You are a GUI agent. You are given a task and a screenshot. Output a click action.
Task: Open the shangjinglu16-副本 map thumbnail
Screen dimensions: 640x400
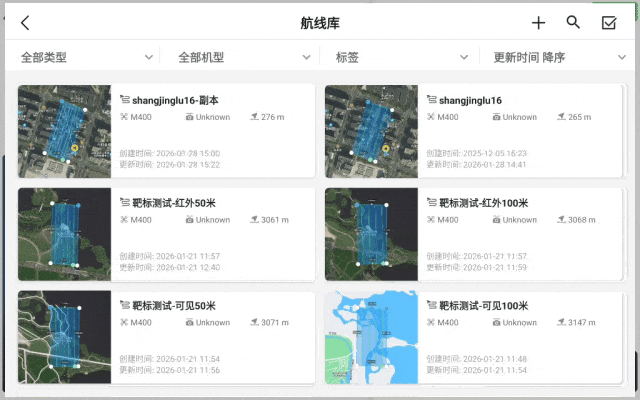64,132
